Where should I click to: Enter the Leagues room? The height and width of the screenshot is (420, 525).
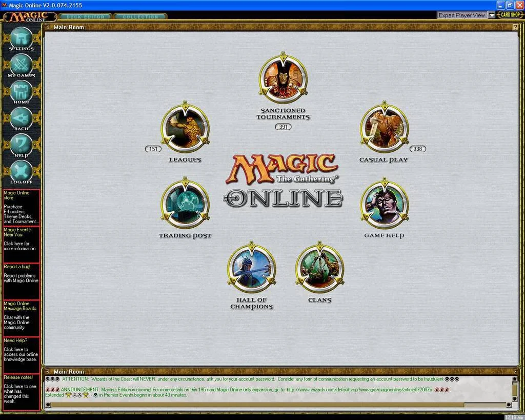pyautogui.click(x=185, y=128)
